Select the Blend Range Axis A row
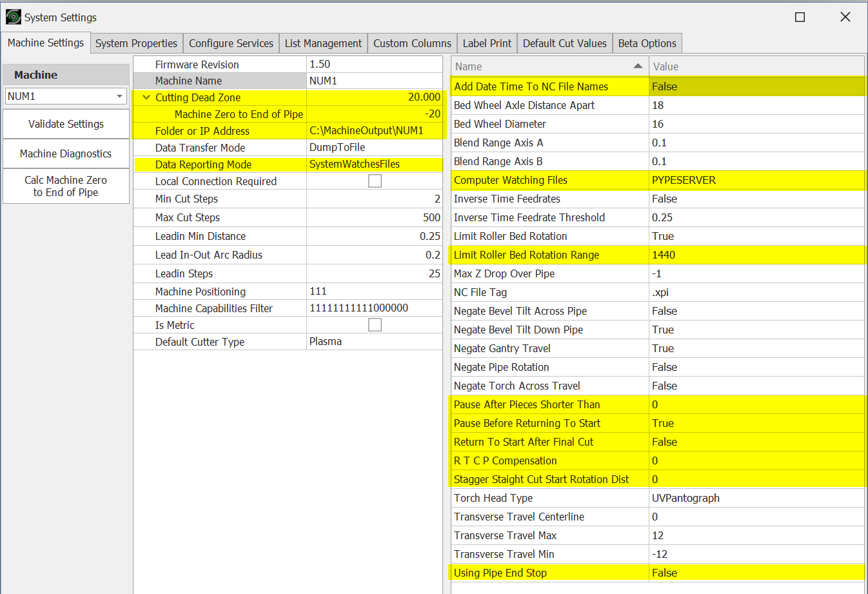The height and width of the screenshot is (594, 868). pos(658,143)
